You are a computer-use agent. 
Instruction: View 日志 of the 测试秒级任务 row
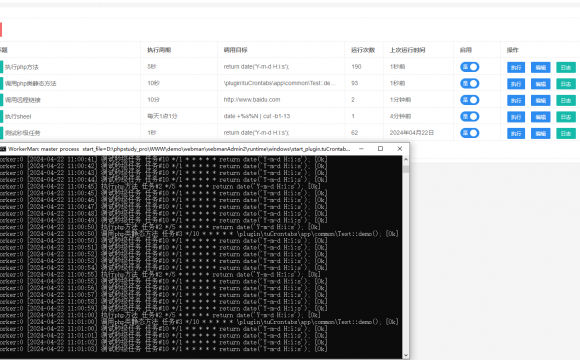pos(566,133)
